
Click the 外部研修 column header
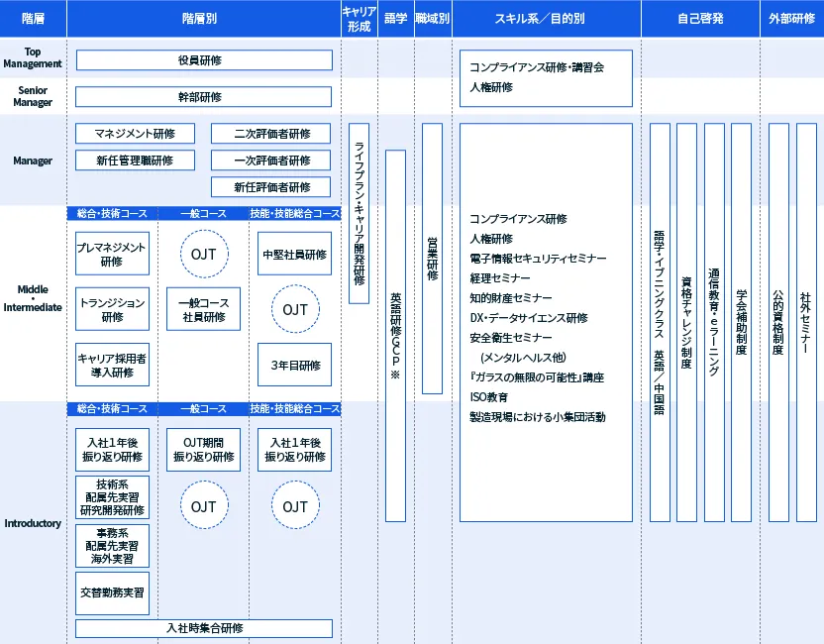click(x=792, y=19)
